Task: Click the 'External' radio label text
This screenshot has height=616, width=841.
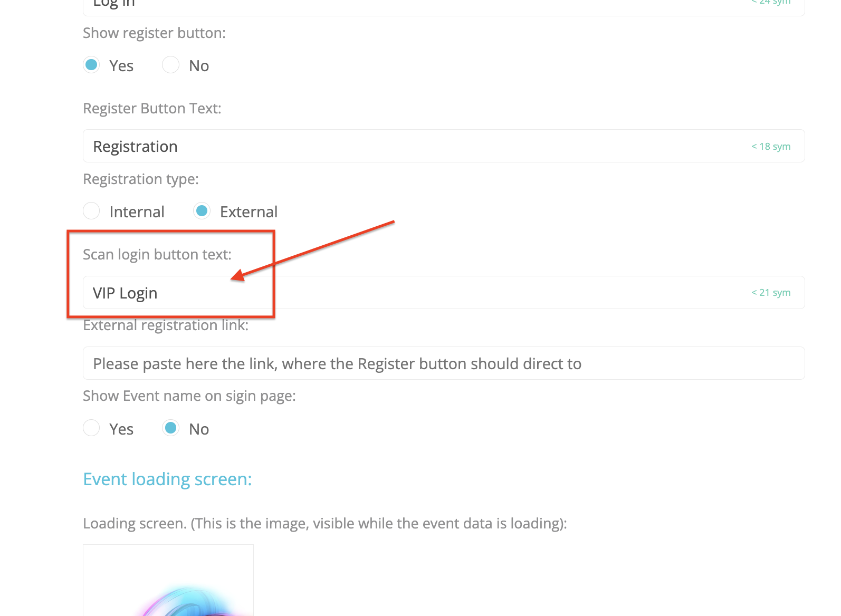Action: (x=249, y=212)
